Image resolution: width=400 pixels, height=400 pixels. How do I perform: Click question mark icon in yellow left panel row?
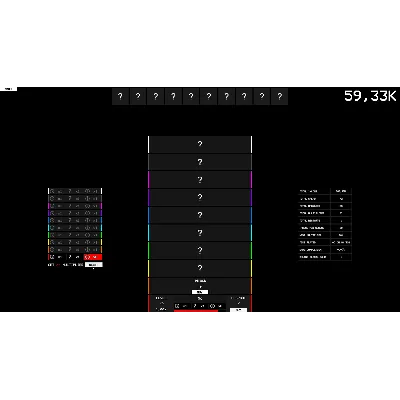point(70,242)
